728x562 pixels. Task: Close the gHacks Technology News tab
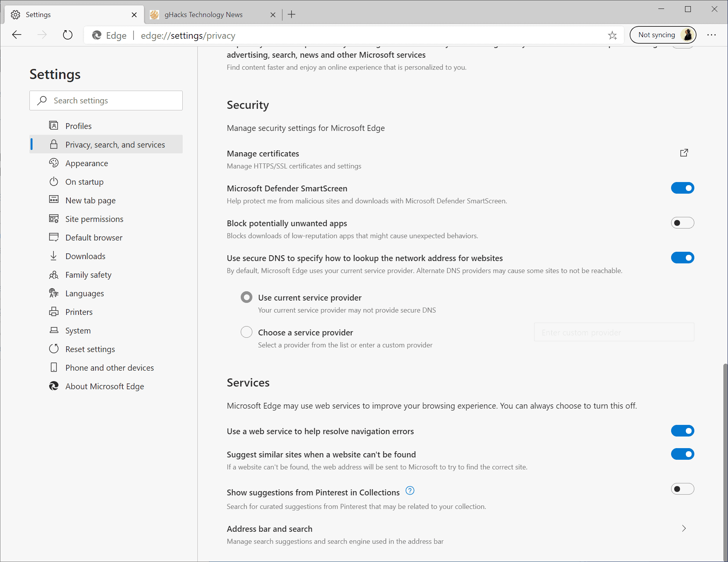click(273, 15)
